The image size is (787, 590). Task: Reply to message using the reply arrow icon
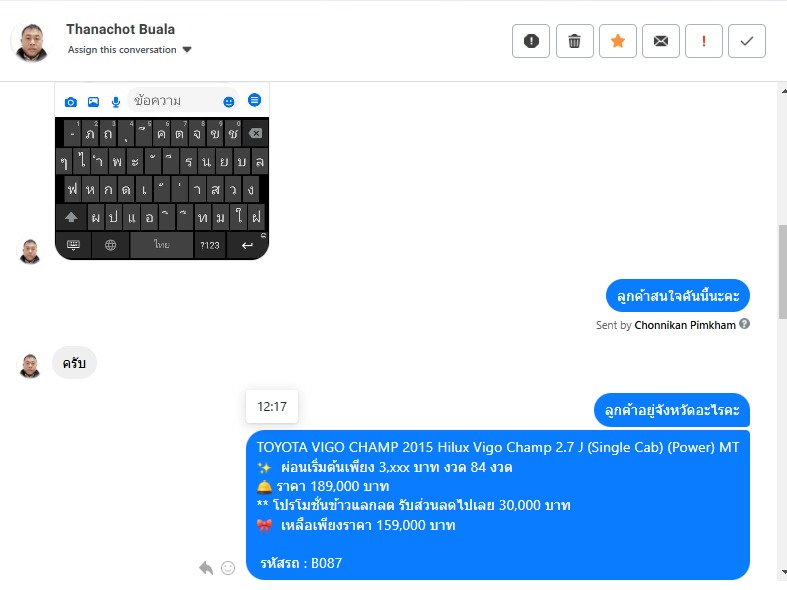(x=206, y=567)
